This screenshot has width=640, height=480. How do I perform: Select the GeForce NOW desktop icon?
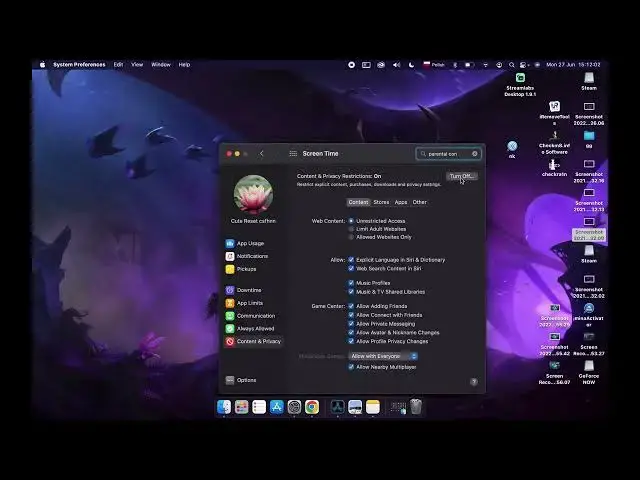tap(589, 372)
